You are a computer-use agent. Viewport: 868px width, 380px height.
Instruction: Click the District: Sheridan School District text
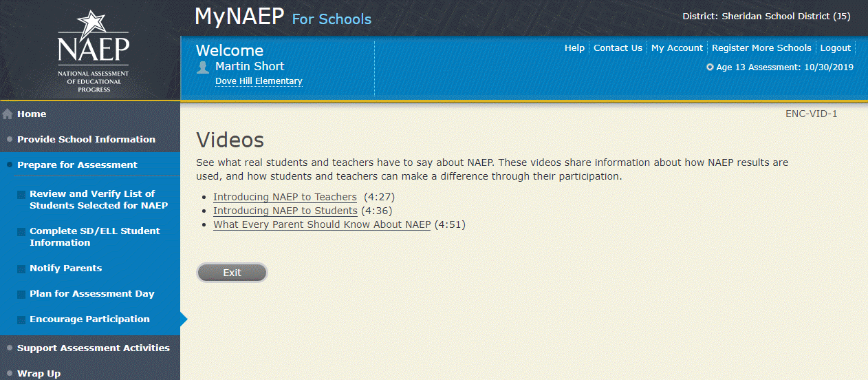tap(766, 17)
